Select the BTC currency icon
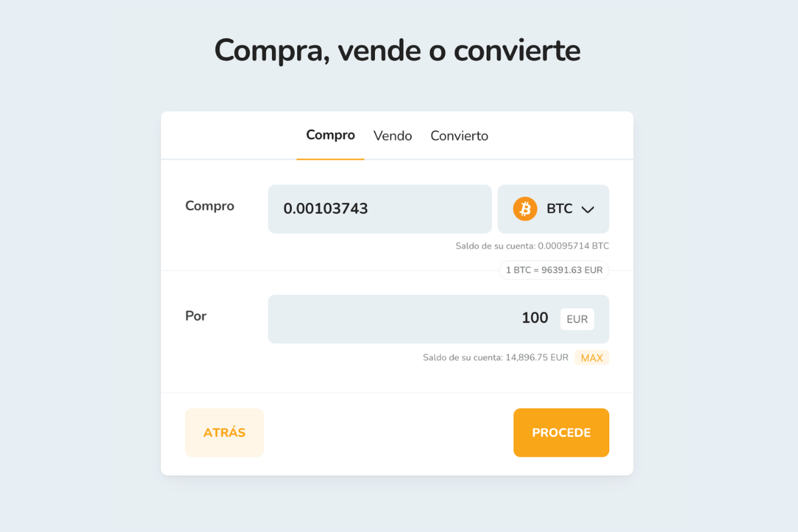 coord(526,208)
